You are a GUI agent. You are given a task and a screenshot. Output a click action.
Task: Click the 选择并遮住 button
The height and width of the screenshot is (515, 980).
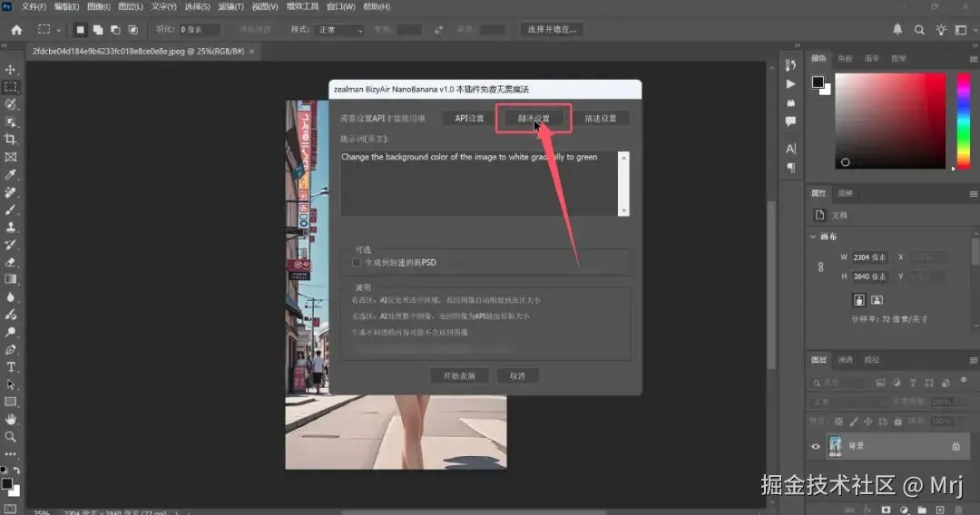(x=552, y=29)
